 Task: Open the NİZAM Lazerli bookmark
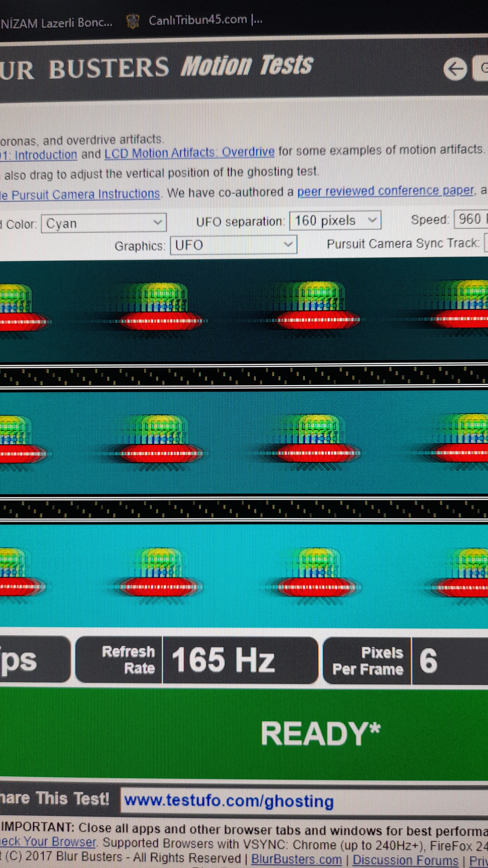[56, 23]
